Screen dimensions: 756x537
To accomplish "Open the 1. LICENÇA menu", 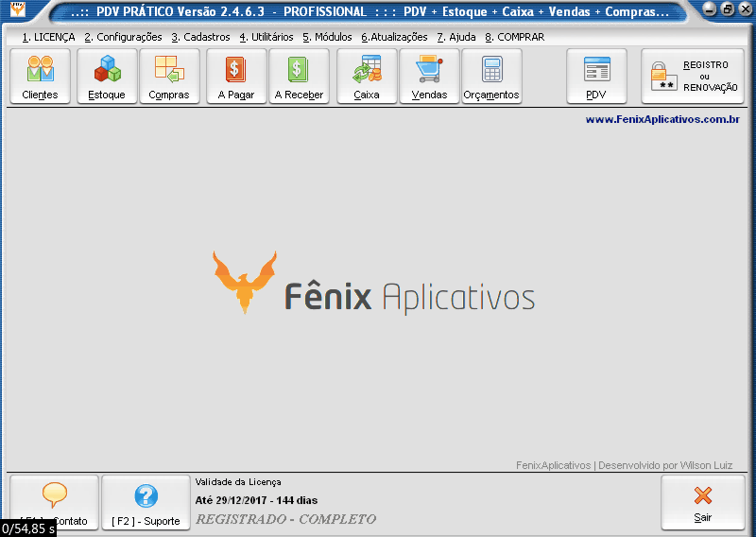I will 49,37.
